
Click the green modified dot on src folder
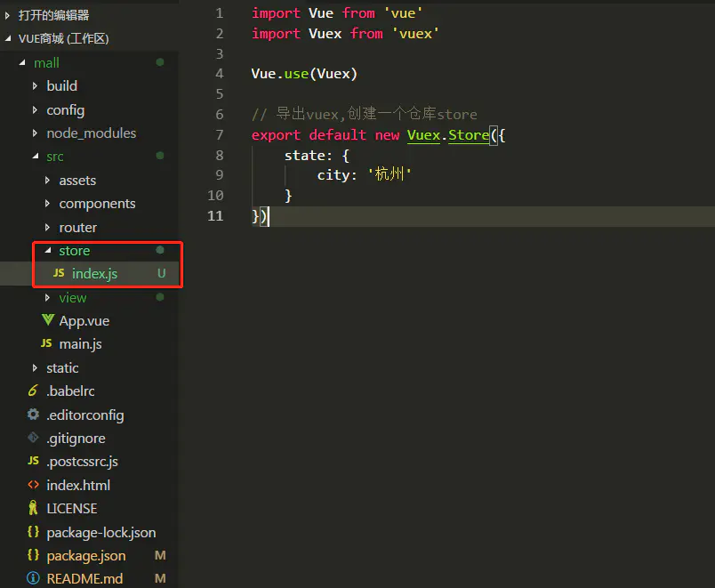pos(160,156)
